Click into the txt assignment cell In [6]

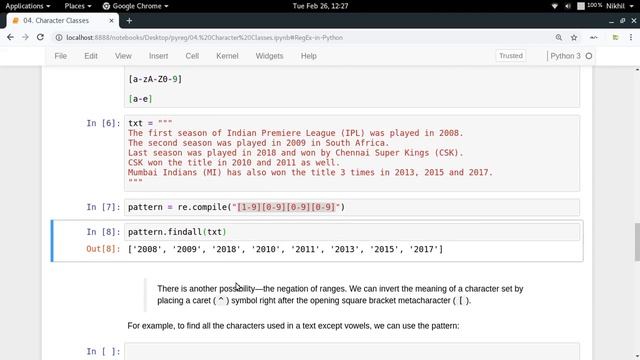[x=352, y=153]
